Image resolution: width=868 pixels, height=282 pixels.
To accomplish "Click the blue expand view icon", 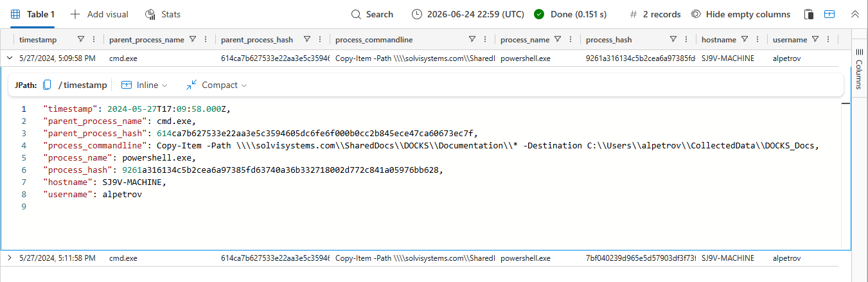I will 829,14.
